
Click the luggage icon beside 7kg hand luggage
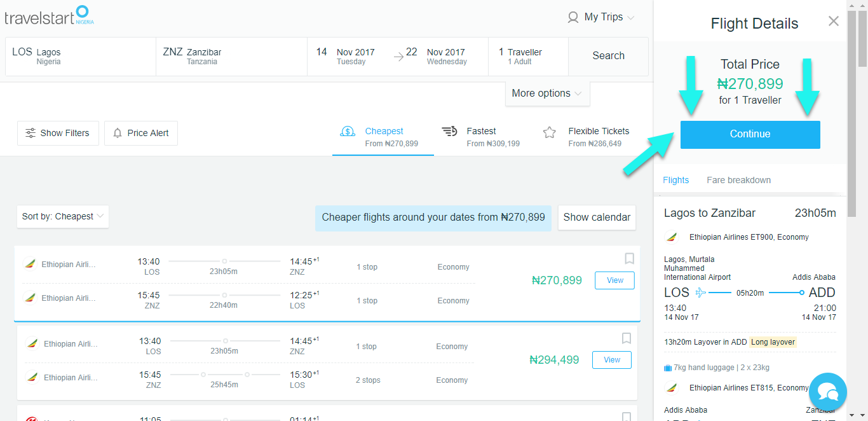coord(668,368)
